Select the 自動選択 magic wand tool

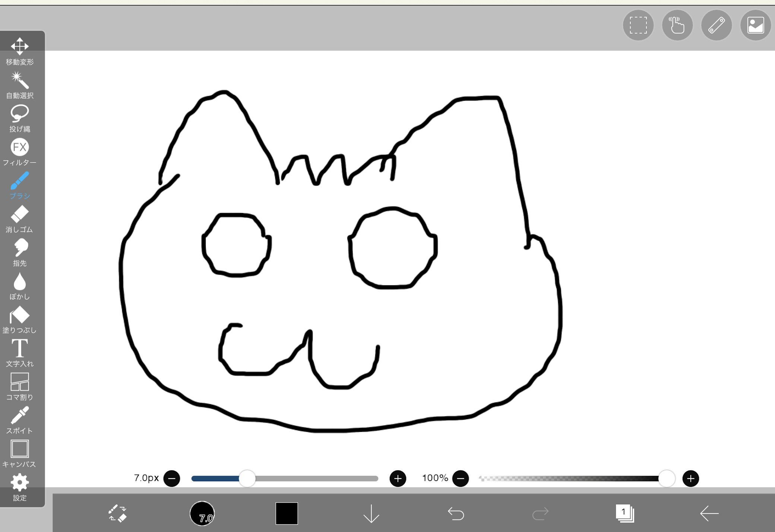tap(20, 85)
